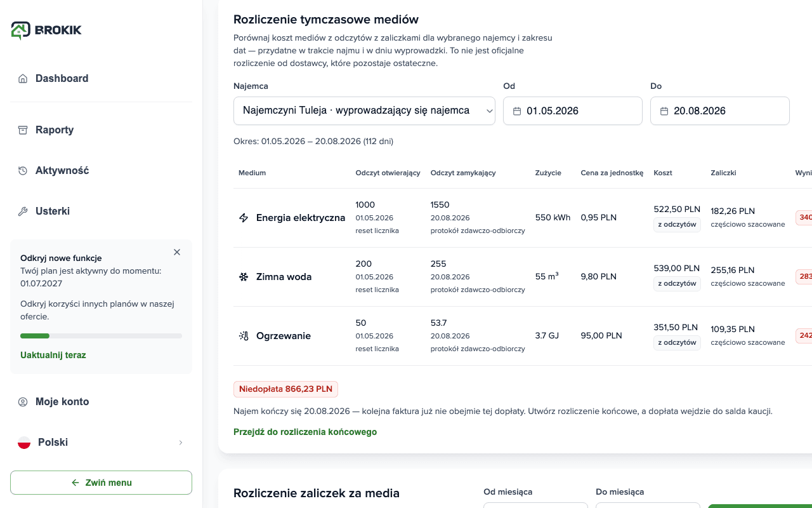This screenshot has height=508, width=812.
Task: Click the Dashboard home icon
Action: (x=23, y=79)
